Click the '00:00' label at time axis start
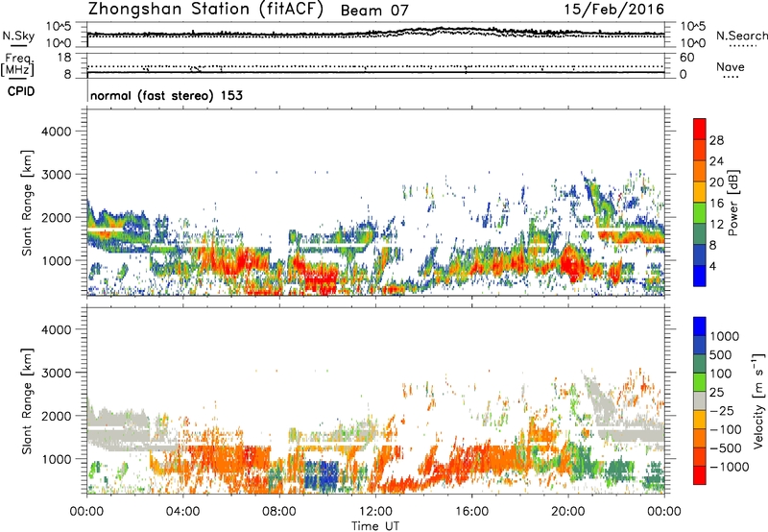768x532 pixels. point(86,512)
